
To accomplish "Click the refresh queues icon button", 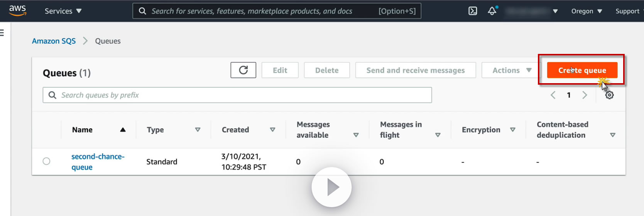I will pos(243,70).
